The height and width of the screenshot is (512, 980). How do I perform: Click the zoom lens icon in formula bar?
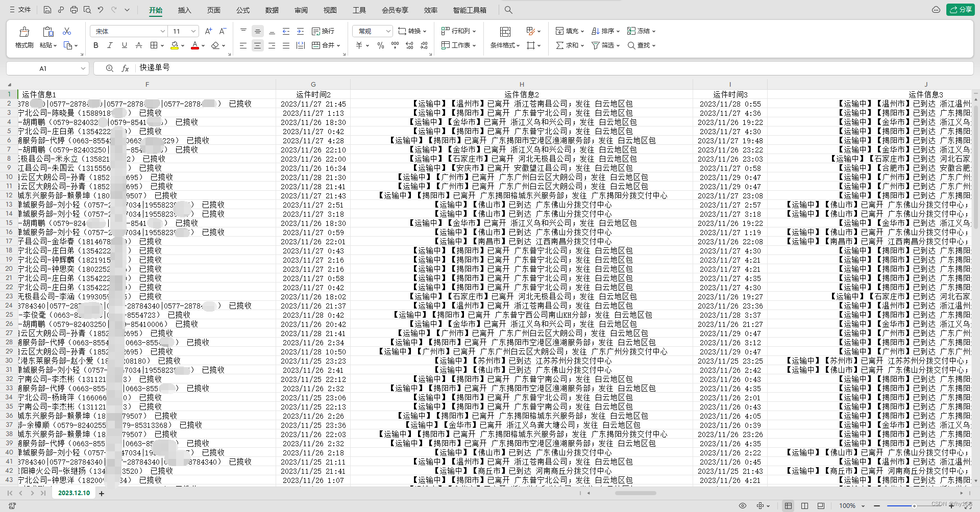(x=110, y=68)
